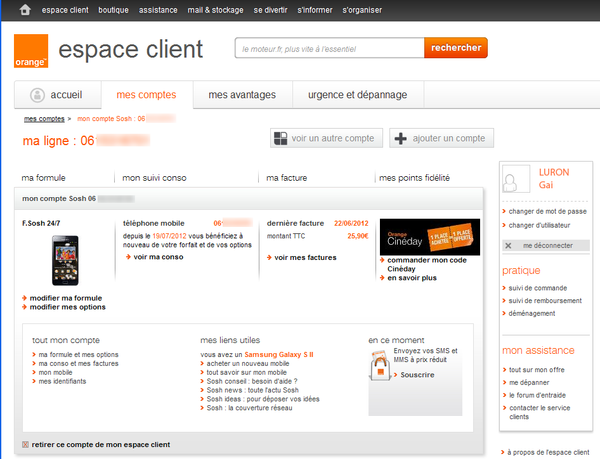Select mes points fidélité section header
The image size is (600, 459).
[x=414, y=178]
